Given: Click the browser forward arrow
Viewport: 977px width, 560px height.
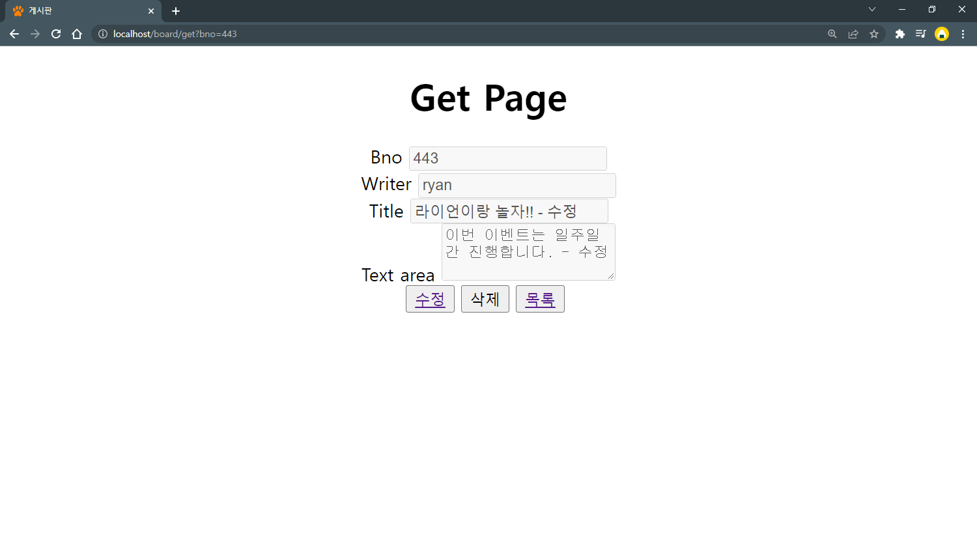Looking at the screenshot, I should (35, 34).
